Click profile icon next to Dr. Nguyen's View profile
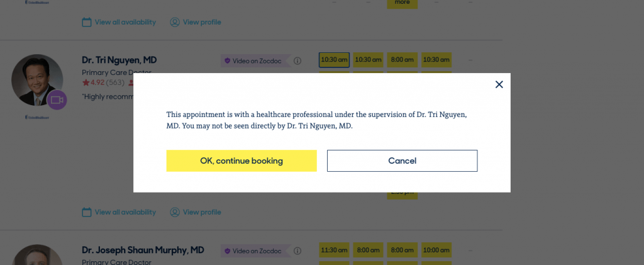Screen dimensions: 644x265 175,212
